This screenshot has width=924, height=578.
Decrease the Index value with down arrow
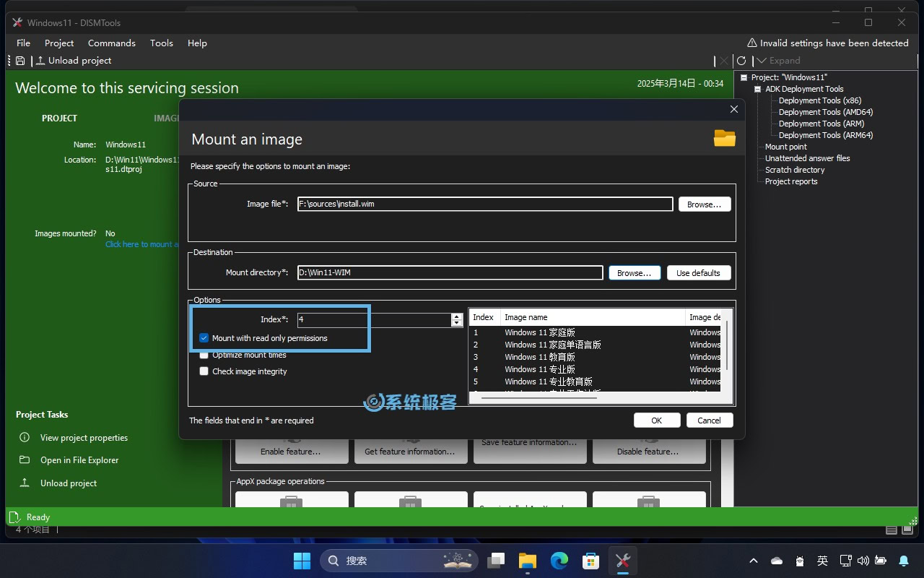(x=456, y=323)
